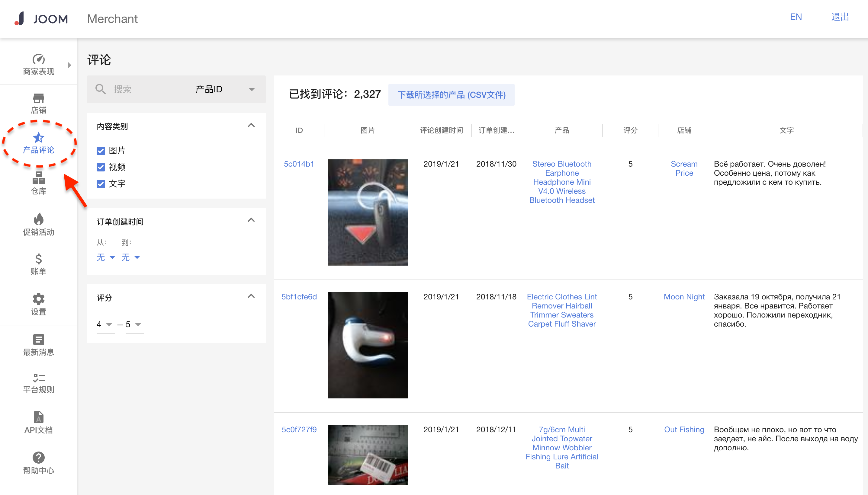The image size is (868, 495).
Task: Select the 产品评论 star icon
Action: 38,138
